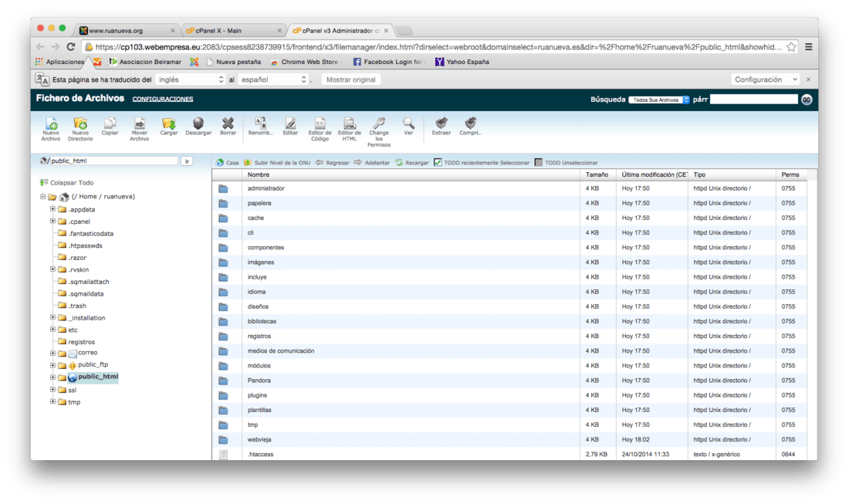This screenshot has width=849, height=504.
Task: Expand the .cpanel folder node
Action: coord(52,221)
